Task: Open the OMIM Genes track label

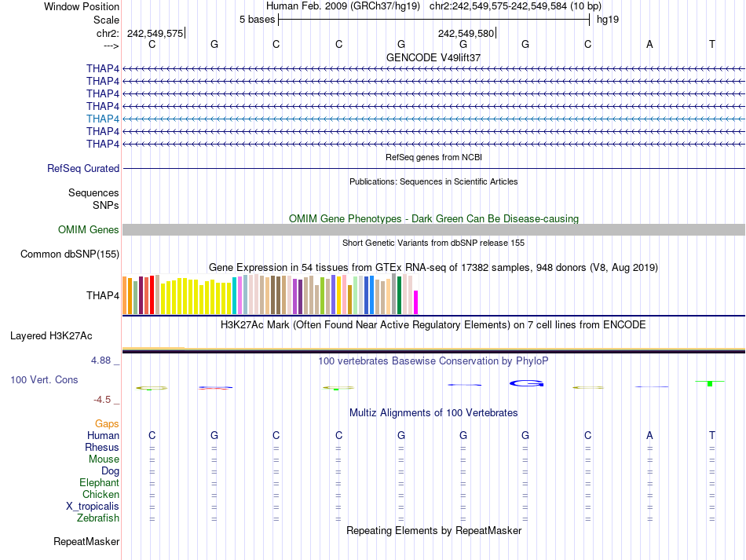Action: pyautogui.click(x=89, y=230)
